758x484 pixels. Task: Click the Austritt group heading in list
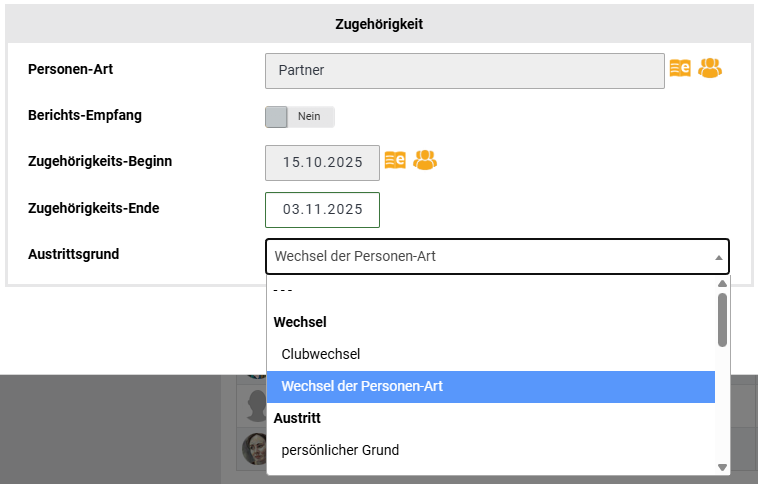(x=296, y=418)
